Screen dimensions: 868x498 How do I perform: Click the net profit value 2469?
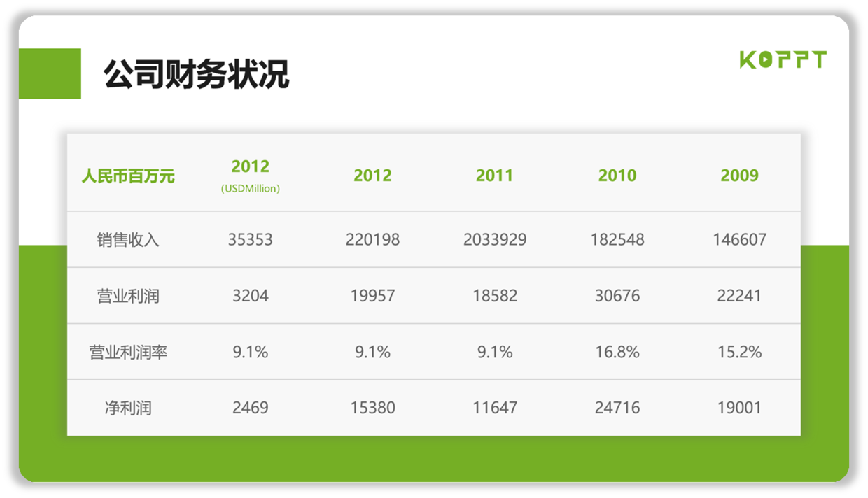tap(251, 407)
